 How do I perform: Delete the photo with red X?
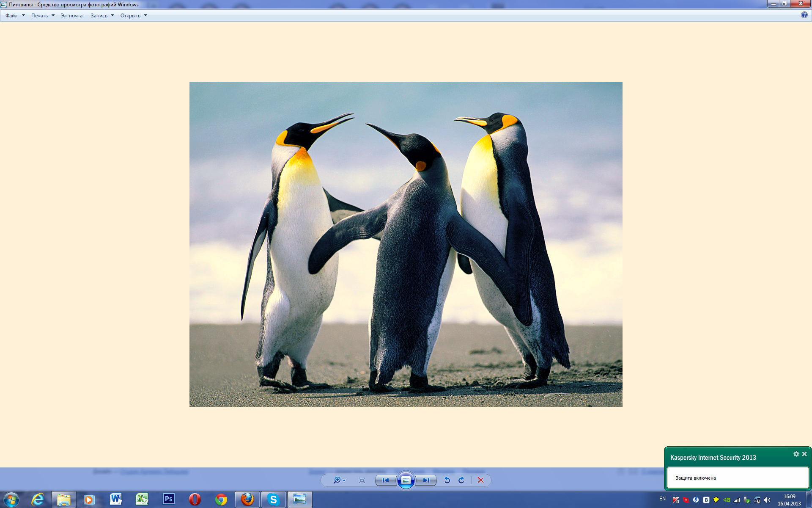[480, 480]
